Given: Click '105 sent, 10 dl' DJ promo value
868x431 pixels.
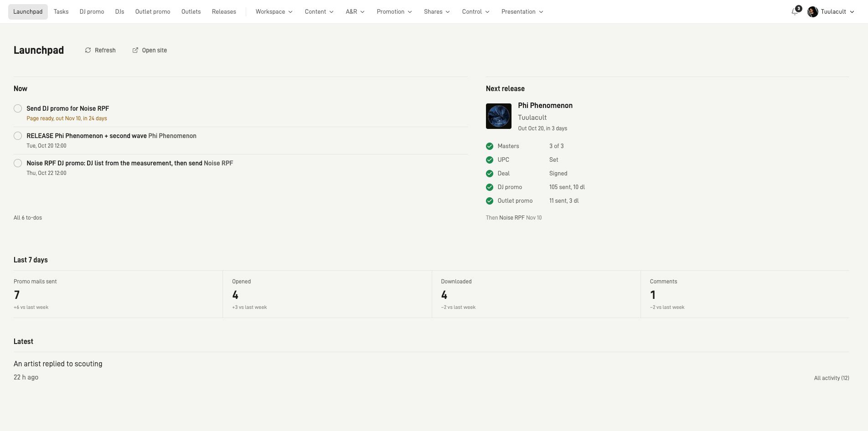Looking at the screenshot, I should click(x=567, y=187).
